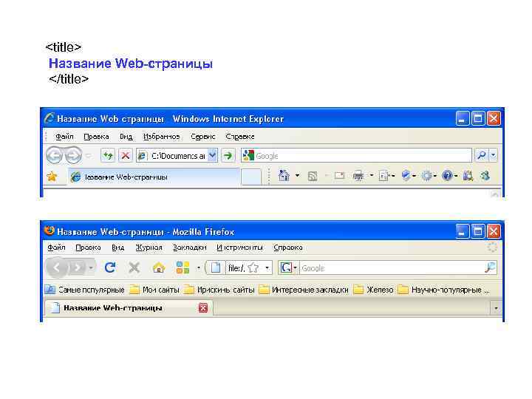The height and width of the screenshot is (399, 532).
Task: Open Научно-популярные bookmark folder in Firefox
Action: tap(444, 290)
